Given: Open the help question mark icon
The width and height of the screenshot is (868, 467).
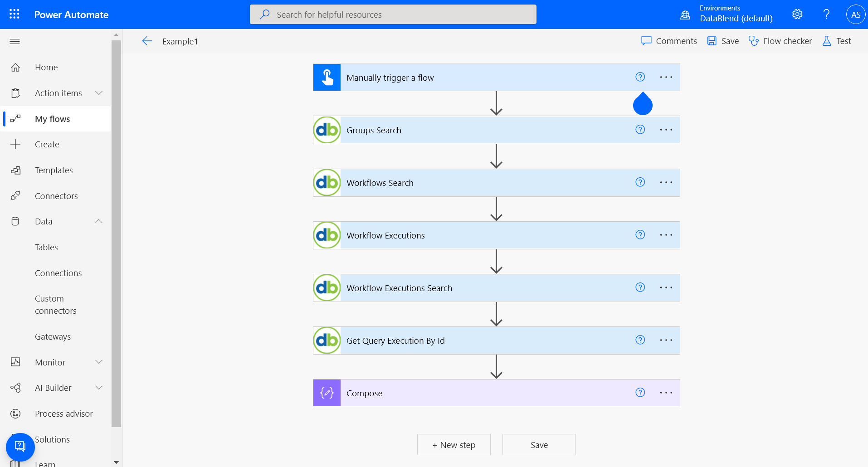Looking at the screenshot, I should (826, 14).
